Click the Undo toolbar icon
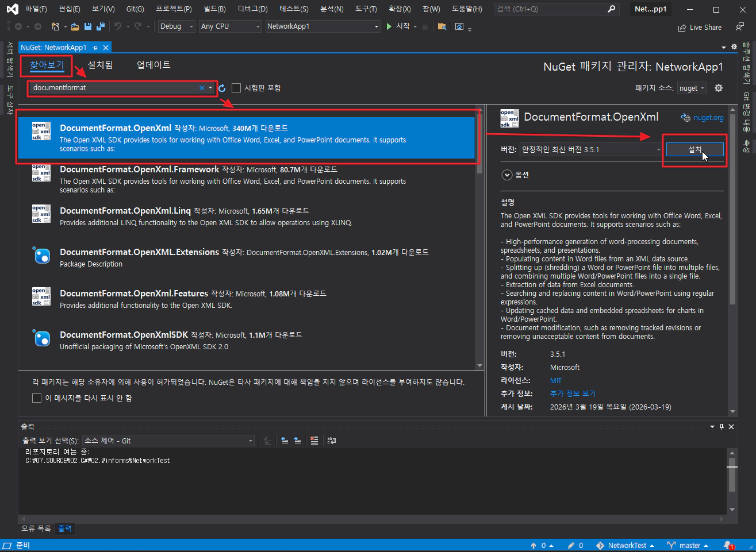The height and width of the screenshot is (552, 756). click(x=118, y=26)
